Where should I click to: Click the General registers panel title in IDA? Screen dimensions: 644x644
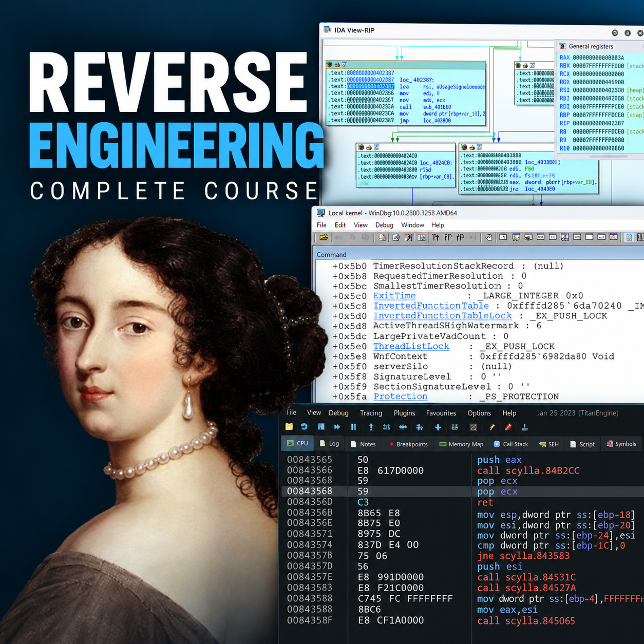pos(591,46)
